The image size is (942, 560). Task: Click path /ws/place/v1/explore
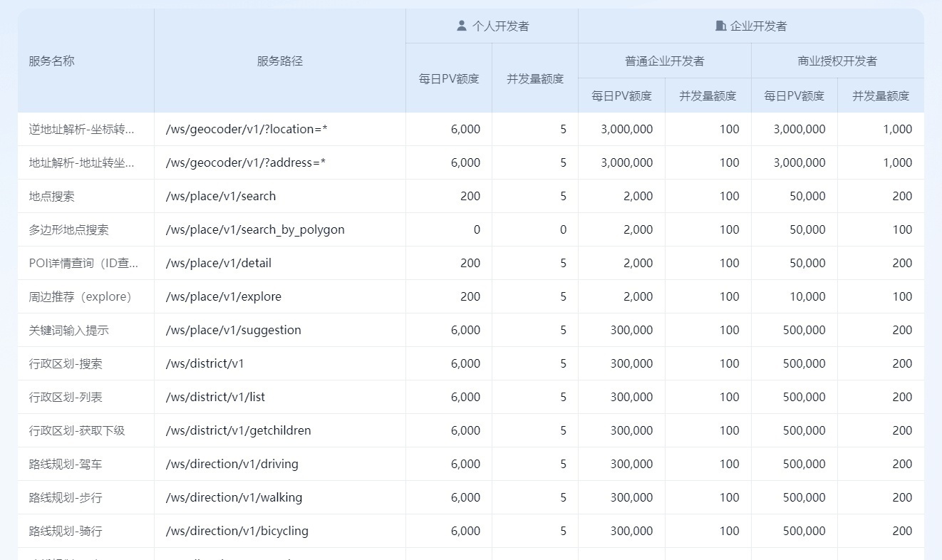pyautogui.click(x=224, y=296)
